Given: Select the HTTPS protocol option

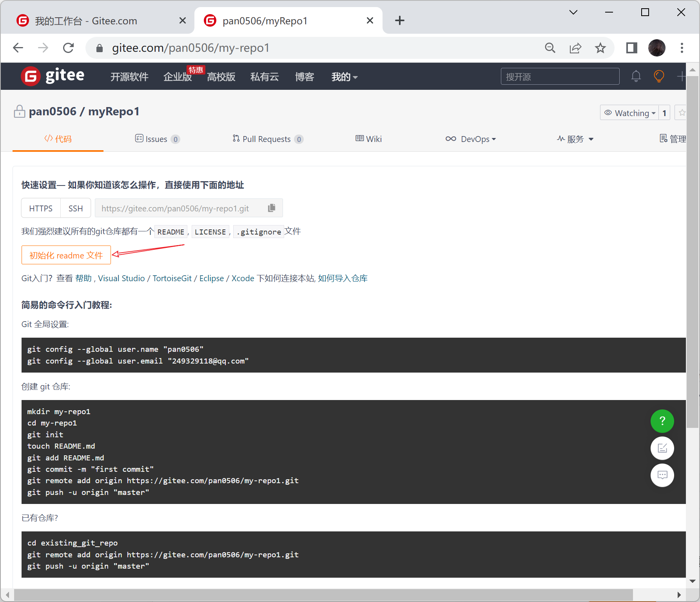Looking at the screenshot, I should pos(41,208).
